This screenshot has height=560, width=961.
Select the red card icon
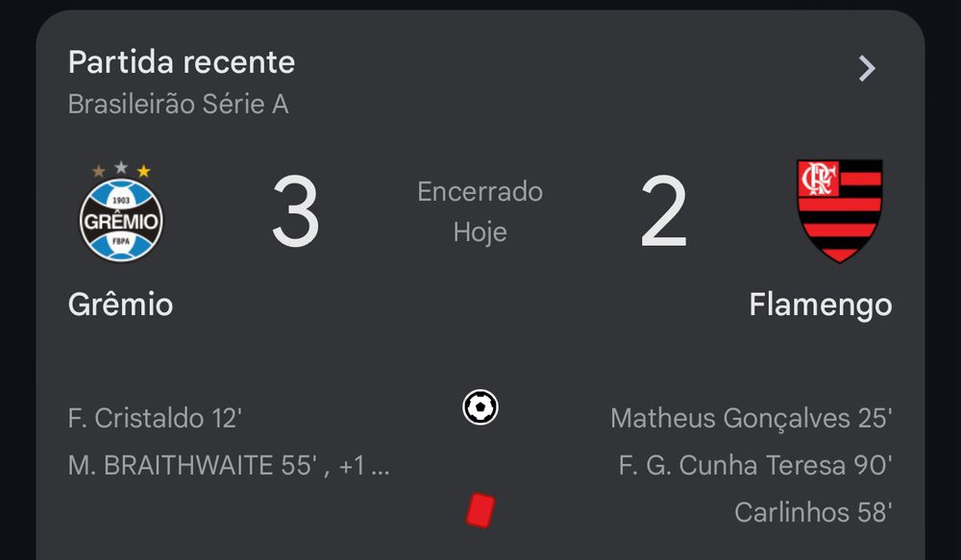480,510
